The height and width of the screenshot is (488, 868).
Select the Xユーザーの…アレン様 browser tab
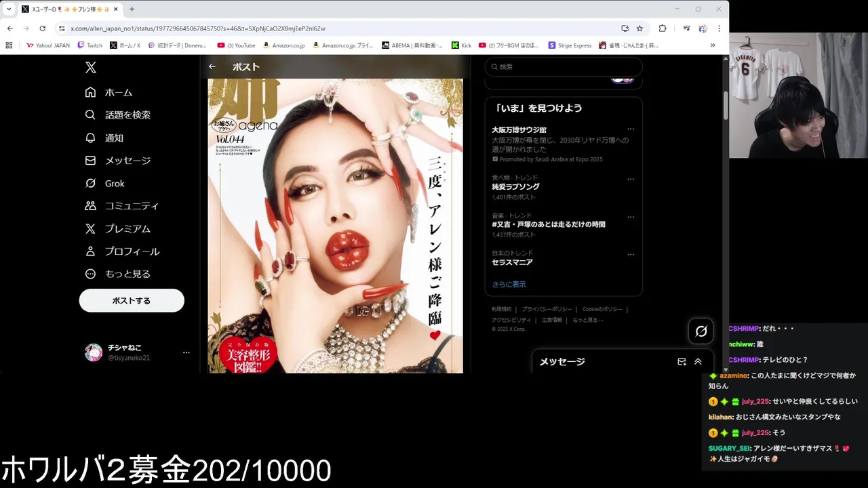point(69,9)
